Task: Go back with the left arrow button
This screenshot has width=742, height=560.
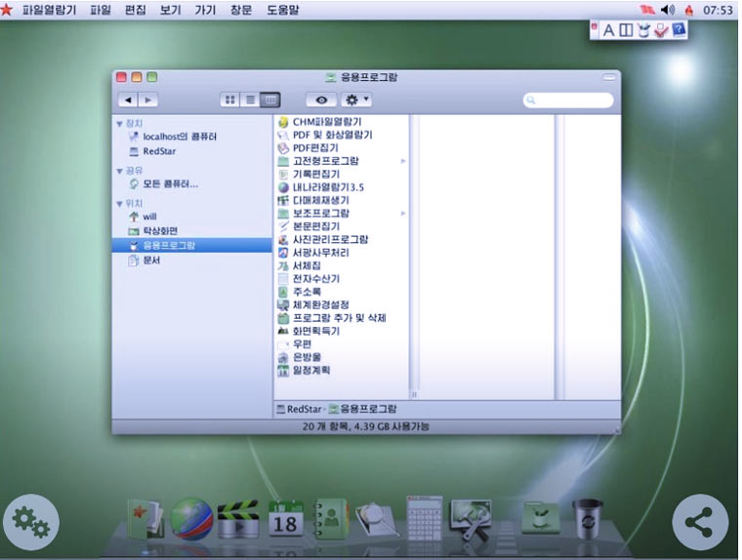Action: (x=128, y=100)
